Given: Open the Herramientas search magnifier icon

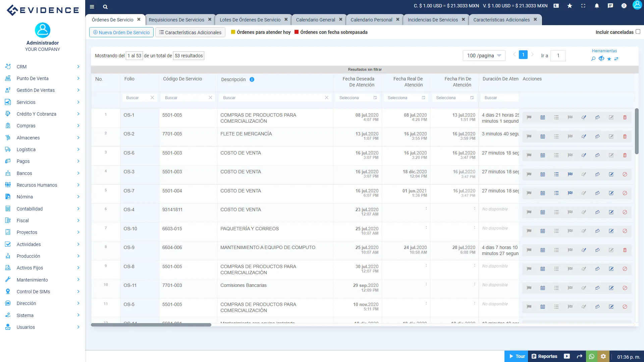Looking at the screenshot, I should click(x=593, y=59).
